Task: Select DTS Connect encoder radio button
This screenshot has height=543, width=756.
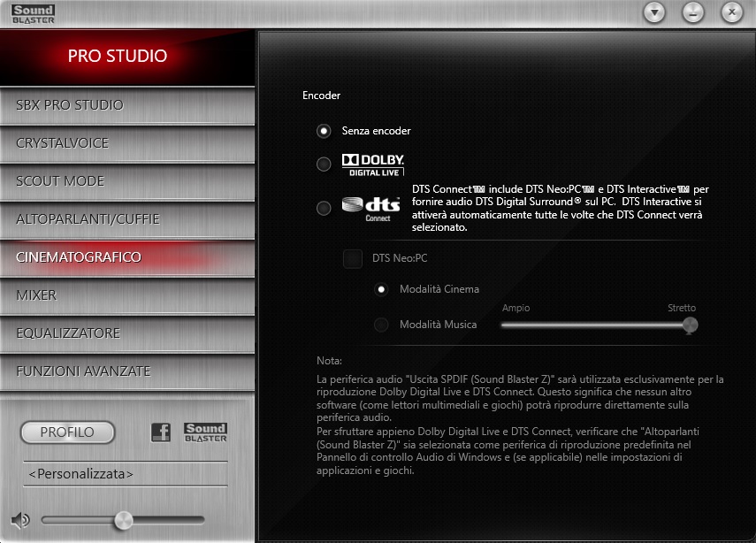Action: (x=324, y=209)
